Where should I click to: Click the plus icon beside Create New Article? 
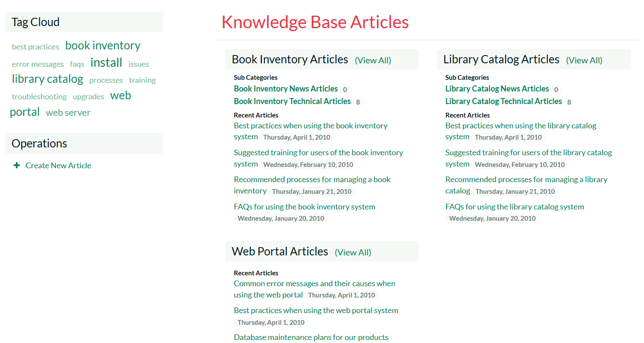click(x=17, y=165)
